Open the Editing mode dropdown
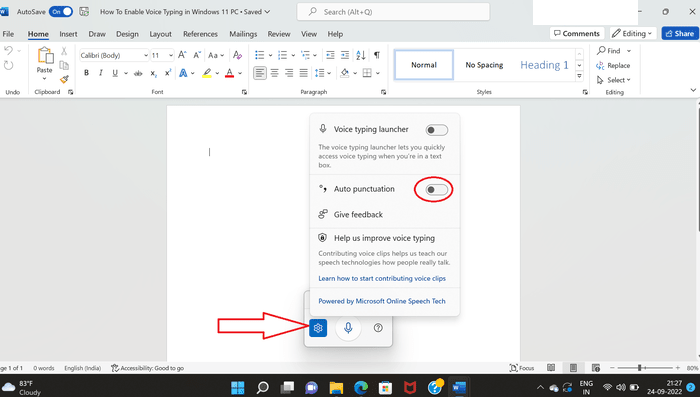 click(x=633, y=33)
